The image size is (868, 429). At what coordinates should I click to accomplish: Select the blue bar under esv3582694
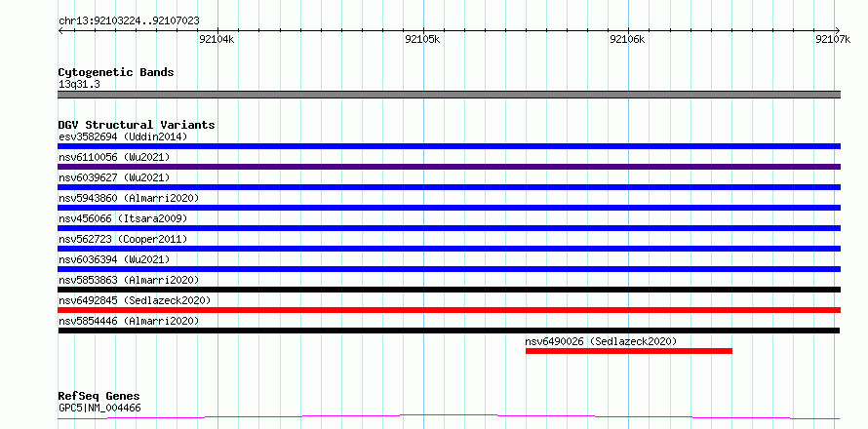pos(449,146)
